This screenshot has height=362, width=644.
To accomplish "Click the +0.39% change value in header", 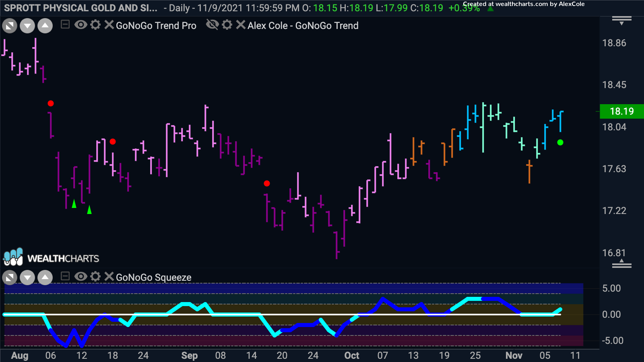I will coord(464,8).
